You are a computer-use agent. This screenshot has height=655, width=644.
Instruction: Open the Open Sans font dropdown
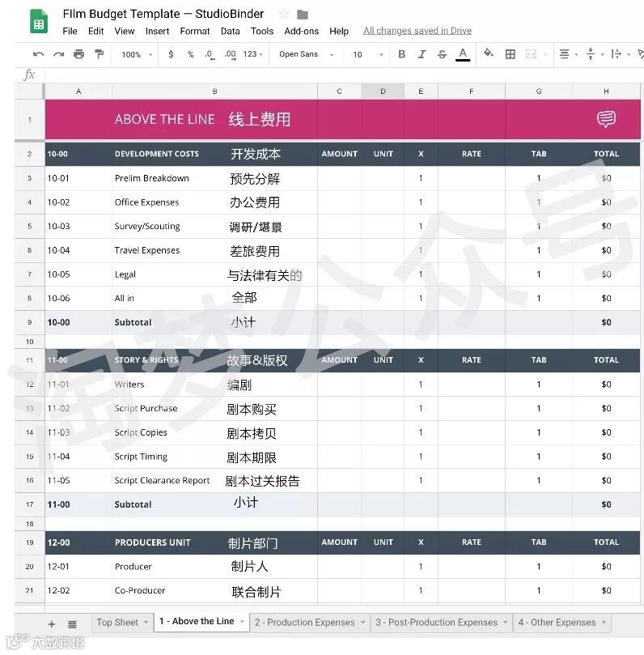click(307, 54)
